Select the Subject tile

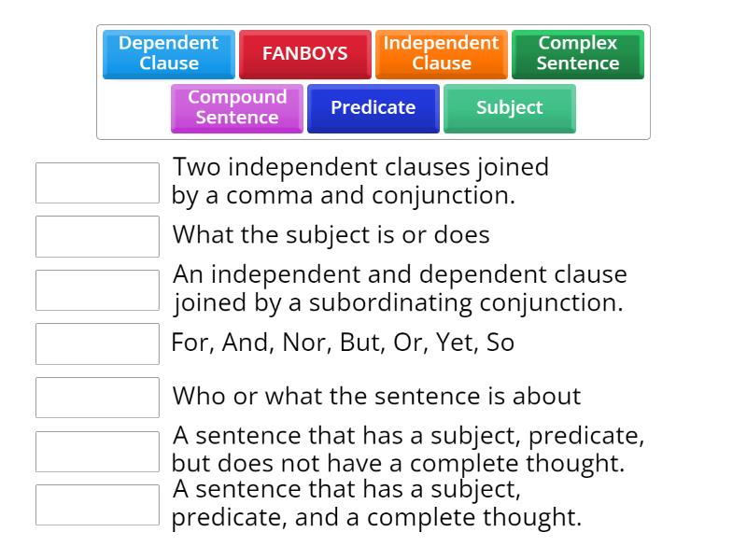tap(509, 108)
